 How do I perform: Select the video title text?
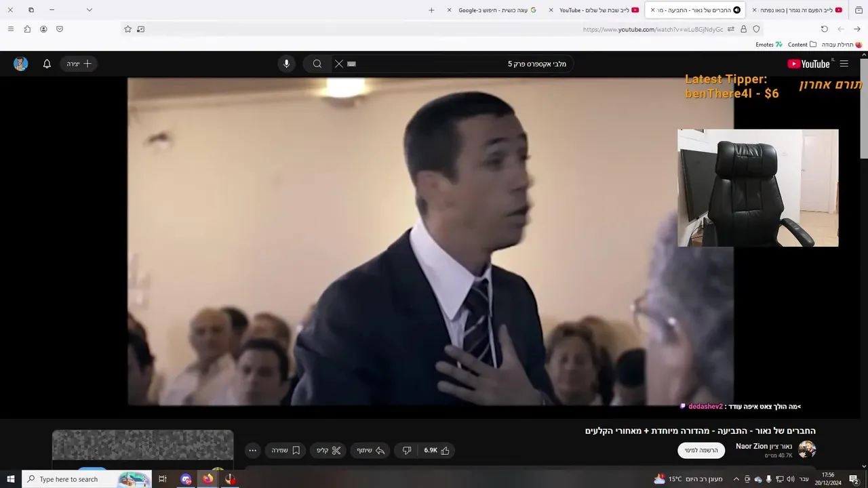700,431
